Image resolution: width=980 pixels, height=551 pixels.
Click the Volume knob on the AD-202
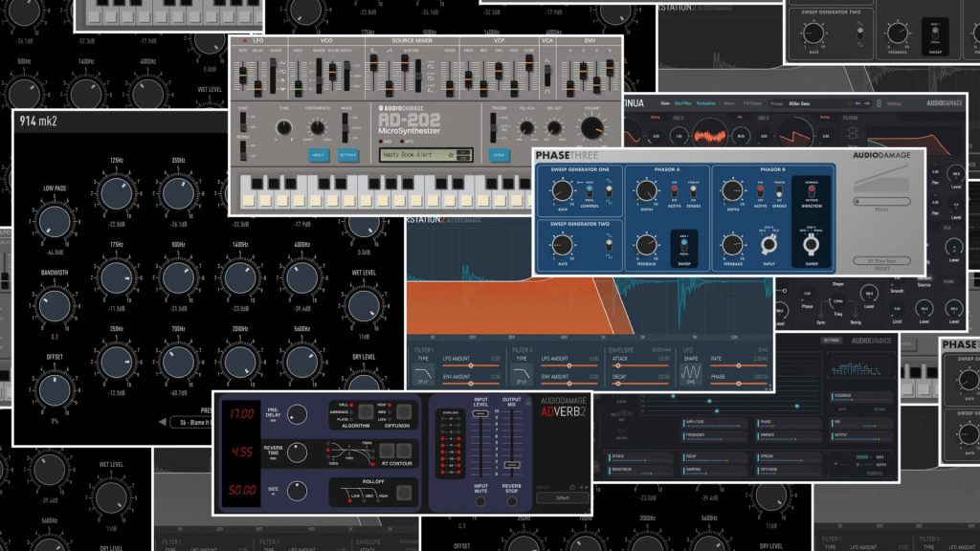591,127
